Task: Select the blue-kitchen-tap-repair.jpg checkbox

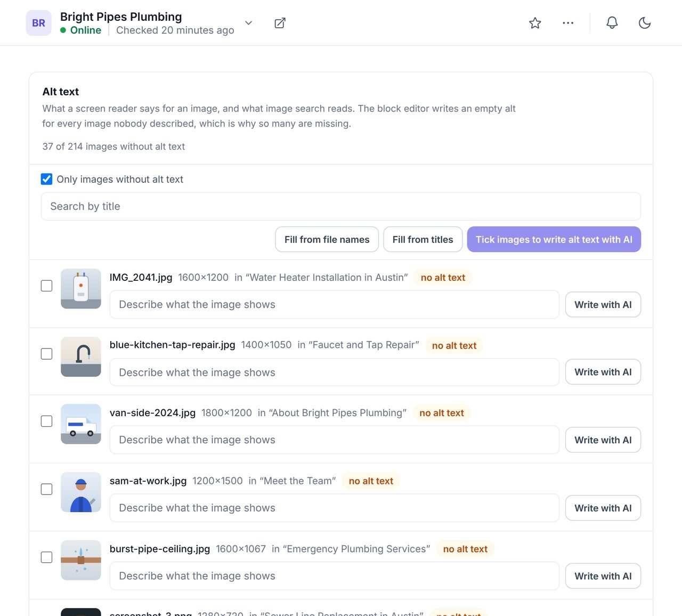Action: click(x=47, y=354)
